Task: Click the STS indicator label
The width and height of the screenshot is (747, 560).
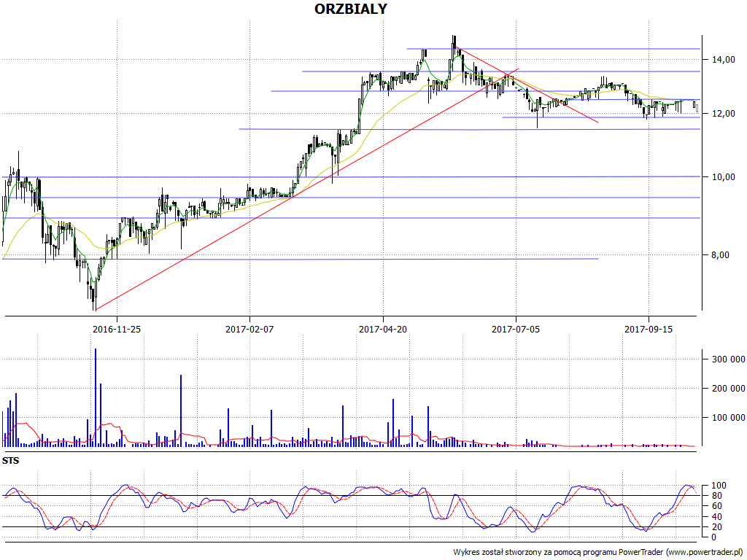Action: pos(10,461)
